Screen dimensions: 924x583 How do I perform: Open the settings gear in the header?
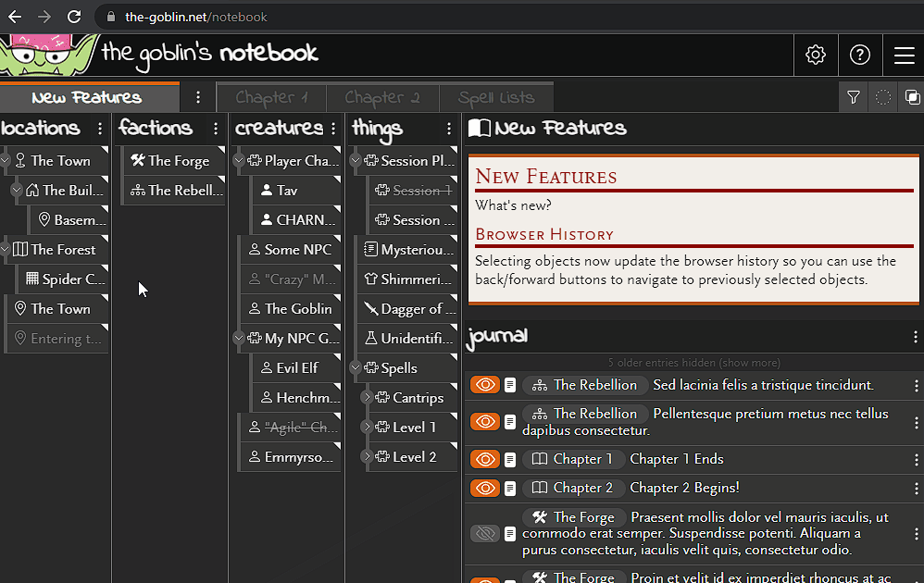[816, 55]
